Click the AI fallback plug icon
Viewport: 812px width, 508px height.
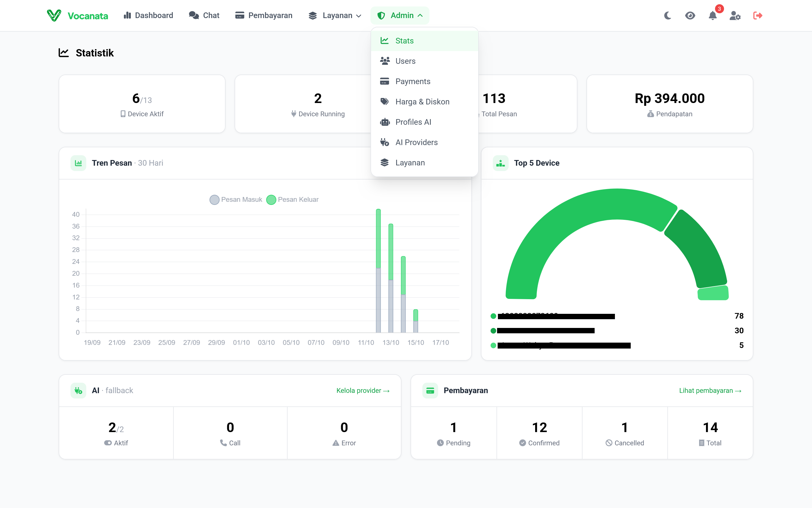(78, 390)
